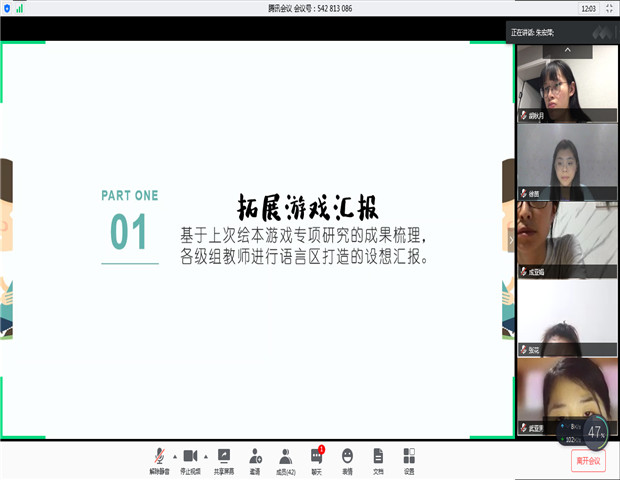Click muted mic icon on fourth participant
Viewport: 620px width, 480px height.
pos(524,350)
